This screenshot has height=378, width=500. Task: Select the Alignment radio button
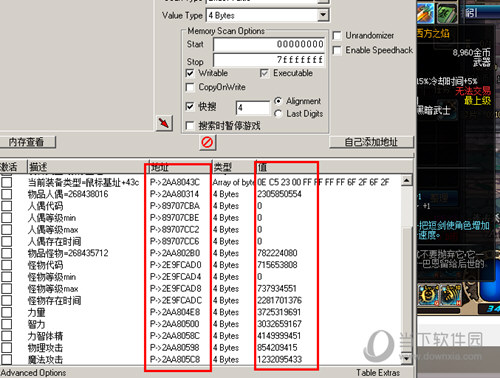(x=278, y=101)
